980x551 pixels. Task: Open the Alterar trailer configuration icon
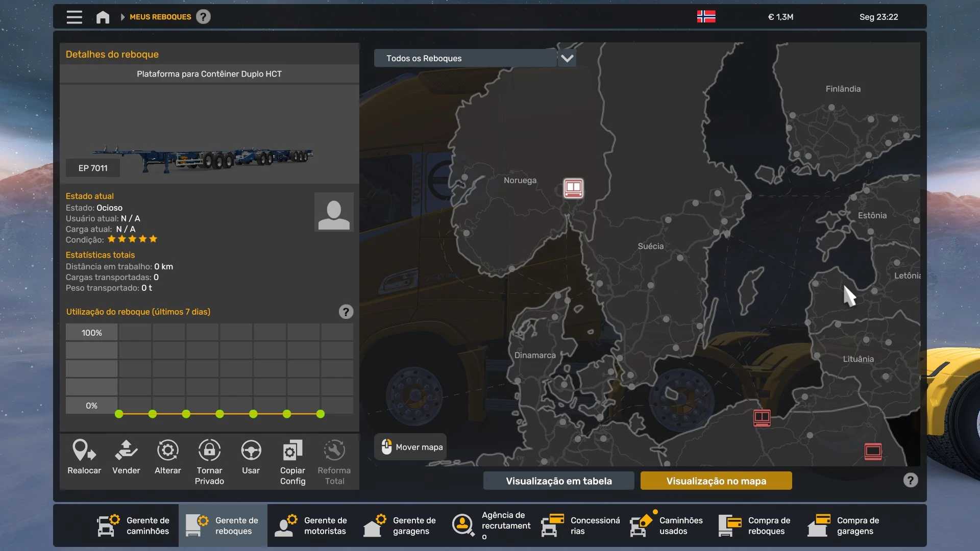pyautogui.click(x=167, y=451)
